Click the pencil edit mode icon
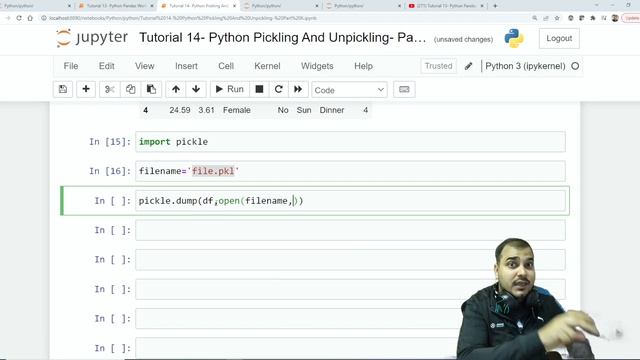This screenshot has width=640, height=360. (x=469, y=66)
